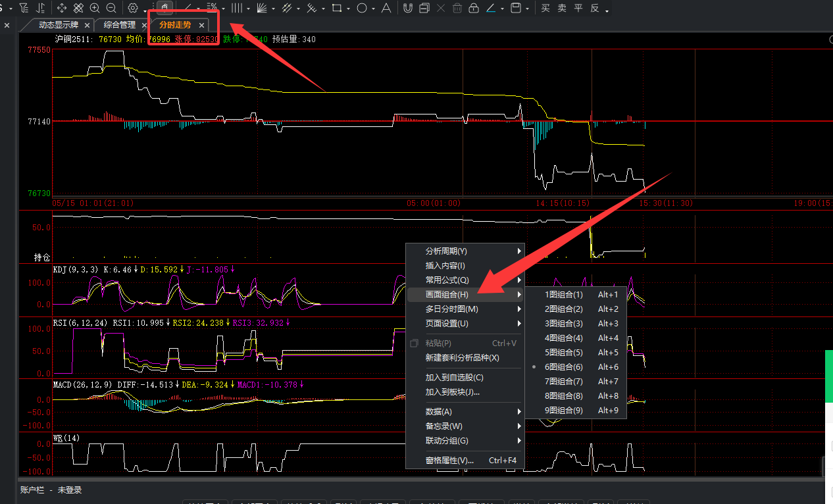Select the four-way move crosshair tool
Image resolution: width=833 pixels, height=504 pixels.
(x=62, y=8)
